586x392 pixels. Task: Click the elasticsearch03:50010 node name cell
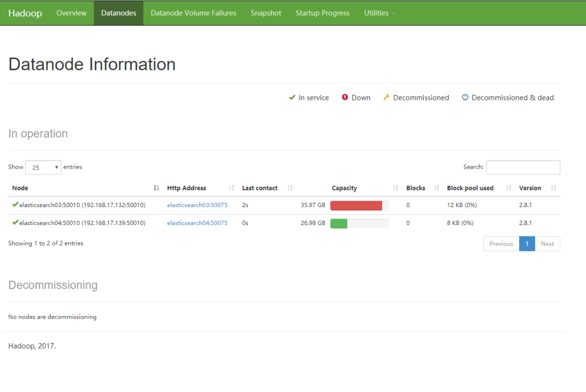[x=82, y=205]
